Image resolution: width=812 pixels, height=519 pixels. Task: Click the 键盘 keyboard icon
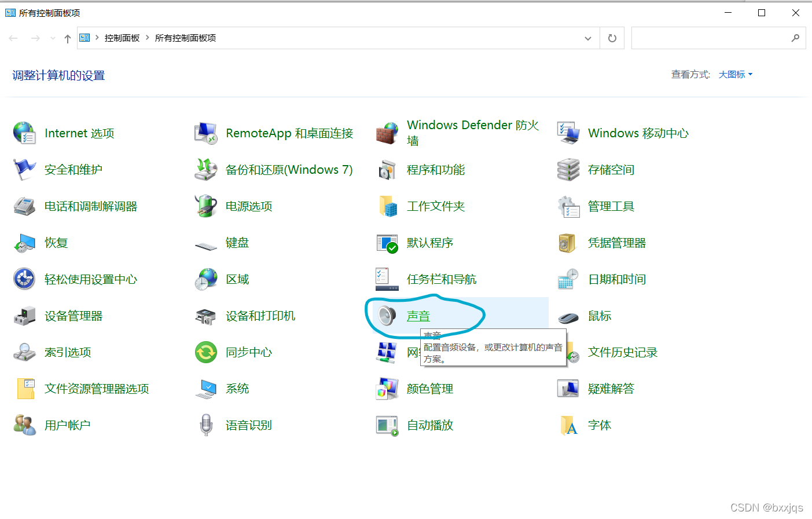(205, 246)
